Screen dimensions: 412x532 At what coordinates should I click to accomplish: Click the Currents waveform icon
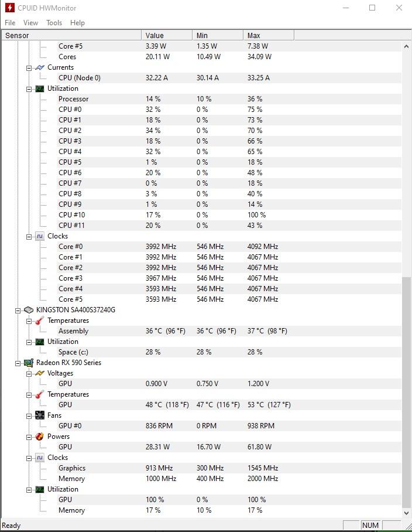(x=40, y=67)
